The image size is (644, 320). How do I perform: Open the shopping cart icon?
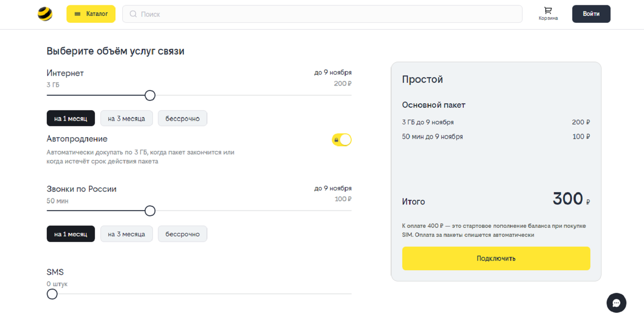pyautogui.click(x=548, y=10)
